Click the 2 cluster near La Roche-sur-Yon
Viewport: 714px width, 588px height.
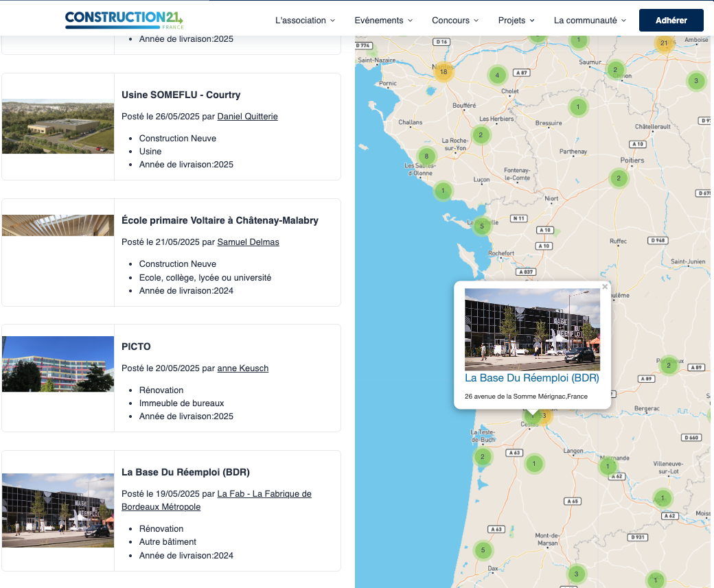[481, 135]
